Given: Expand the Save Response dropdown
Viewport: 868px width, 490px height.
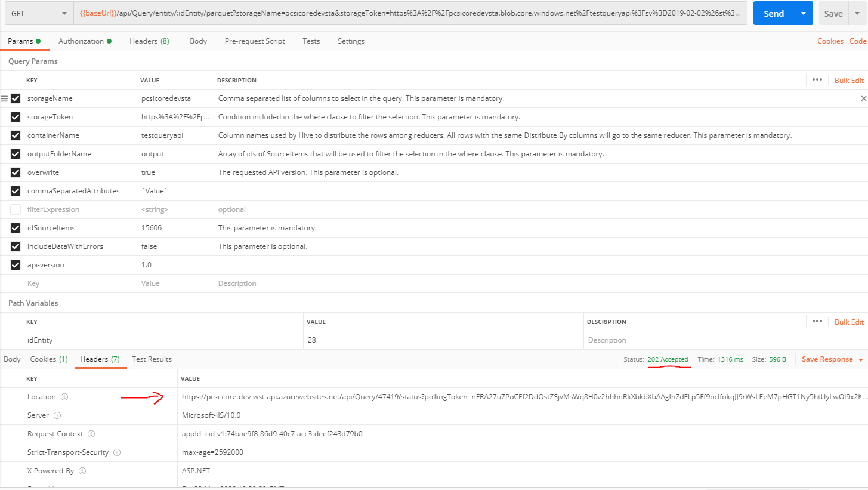Looking at the screenshot, I should pos(860,360).
